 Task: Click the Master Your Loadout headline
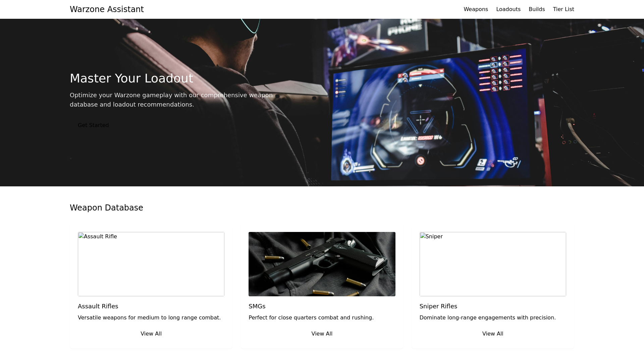(131, 78)
